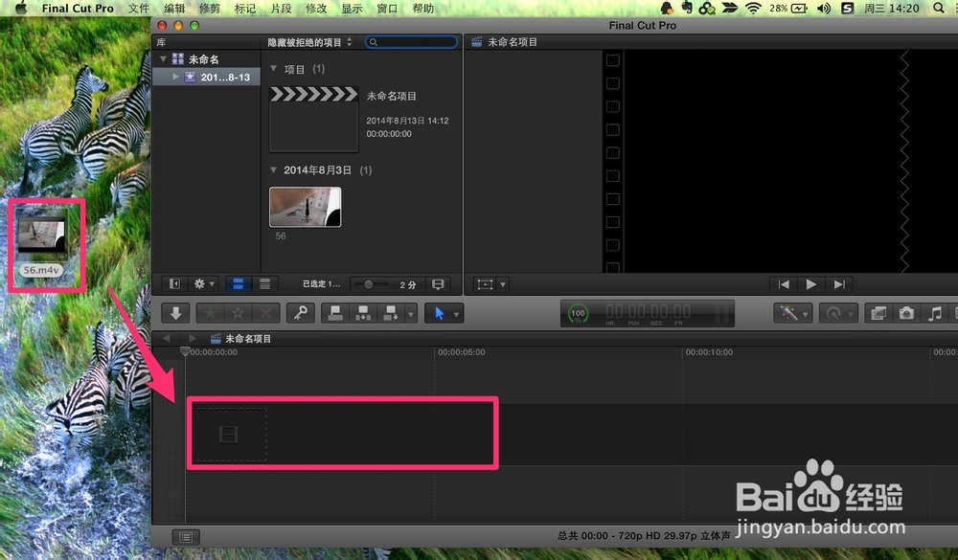Click connect clip to primary storyline button
The height and width of the screenshot is (560, 958).
[x=335, y=313]
